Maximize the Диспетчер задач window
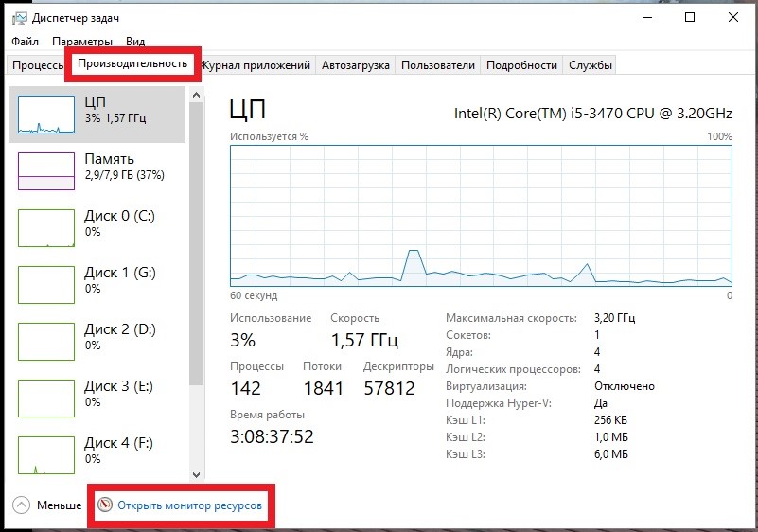This screenshot has height=532, width=758. (x=690, y=18)
